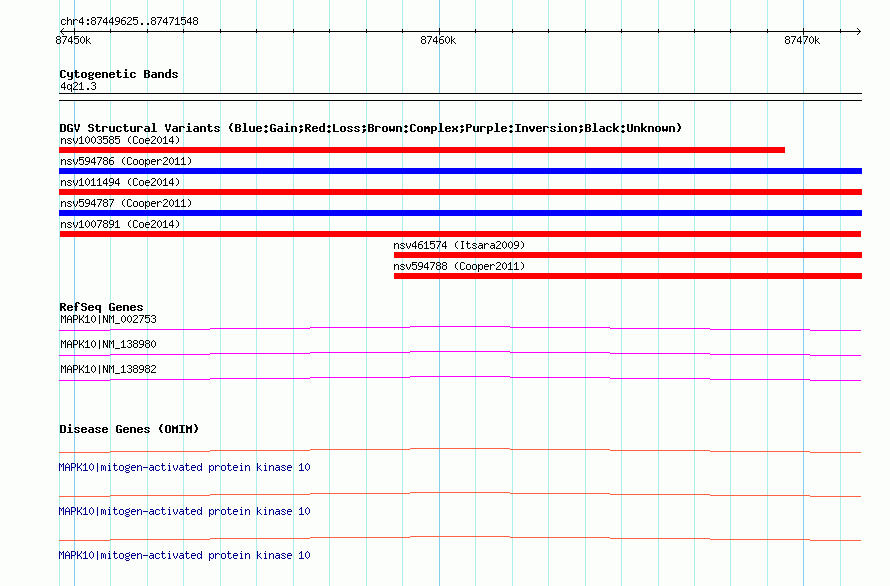Click the nsv594788 (Cooper2011) red bar
The width and height of the screenshot is (890, 586).
[x=628, y=276]
